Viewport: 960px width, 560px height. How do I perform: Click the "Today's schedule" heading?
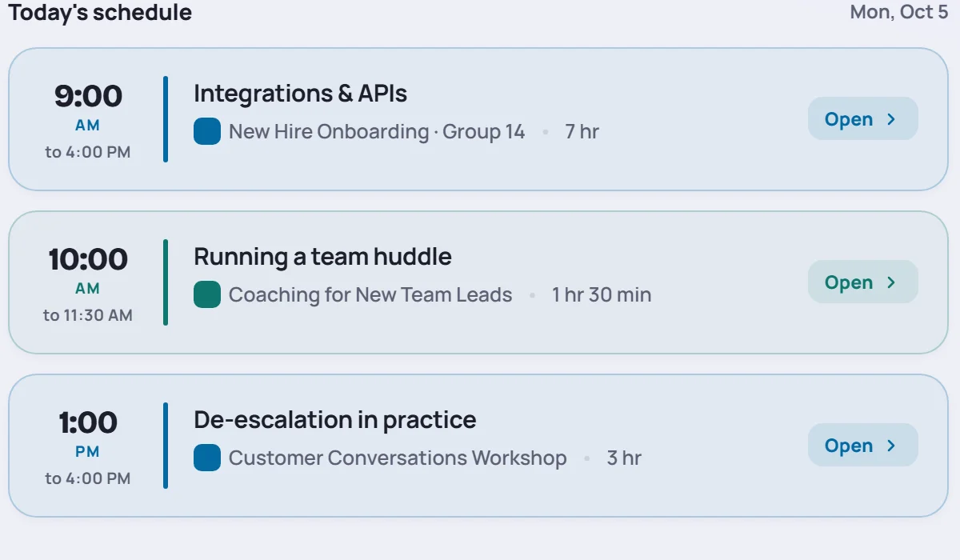101,13
